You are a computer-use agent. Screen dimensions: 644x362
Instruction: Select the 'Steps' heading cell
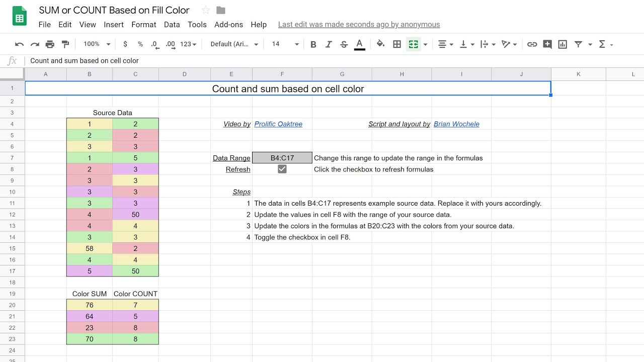[x=231, y=192]
